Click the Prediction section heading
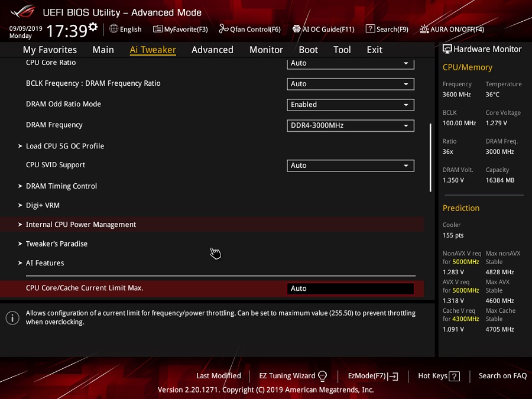Image resolution: width=532 pixels, height=399 pixels. tap(460, 208)
